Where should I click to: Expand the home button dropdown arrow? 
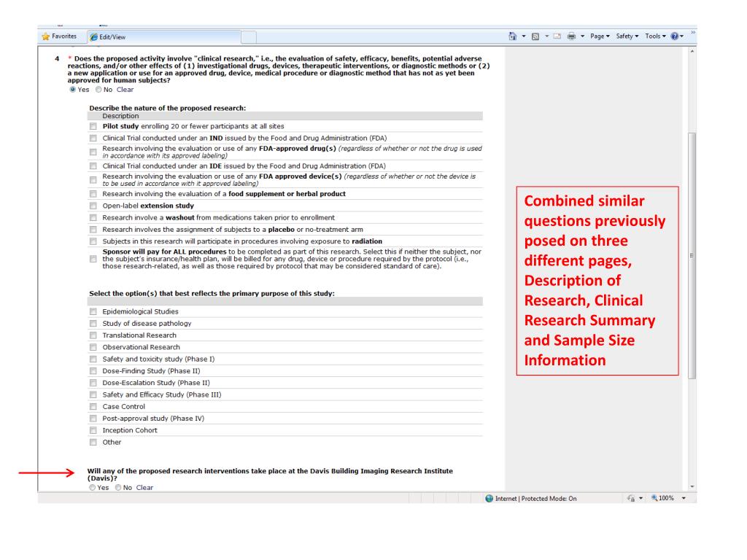524,36
